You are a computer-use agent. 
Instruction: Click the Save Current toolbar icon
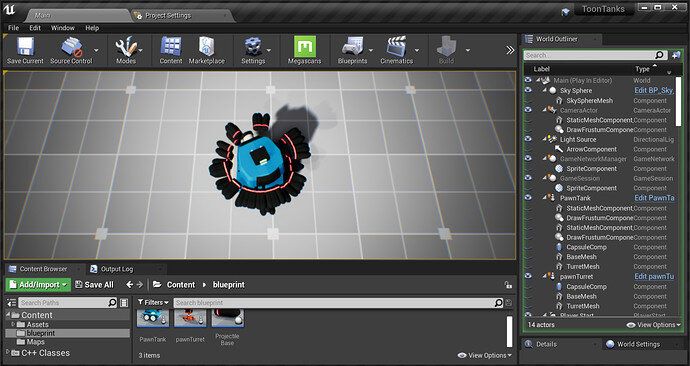[25, 47]
